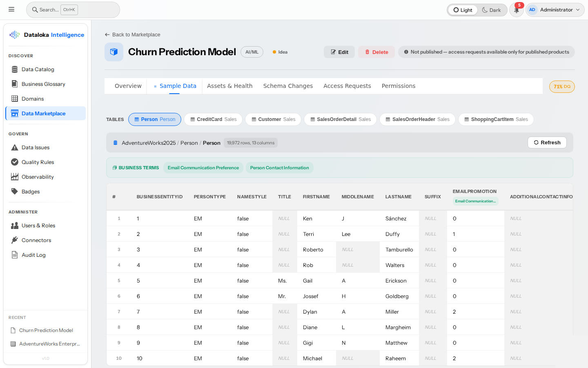Switch to the Overview tab
Image resolution: width=588 pixels, height=368 pixels.
(128, 86)
